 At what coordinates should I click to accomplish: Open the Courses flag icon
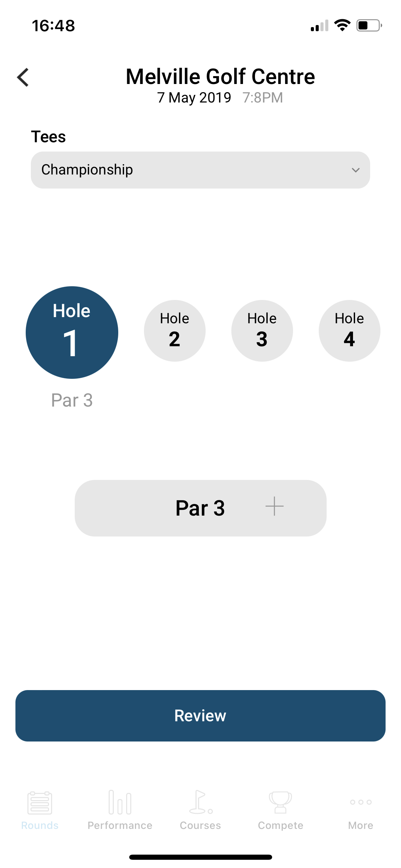coord(201,802)
